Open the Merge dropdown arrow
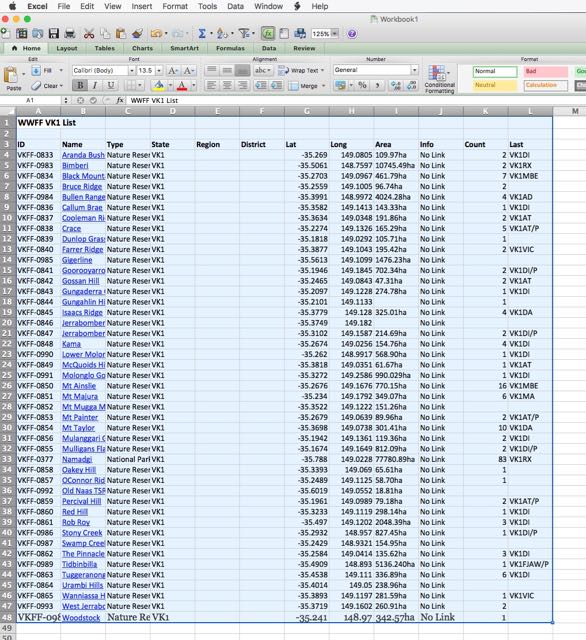Screen dimensions: 586x640 click(x=324, y=86)
